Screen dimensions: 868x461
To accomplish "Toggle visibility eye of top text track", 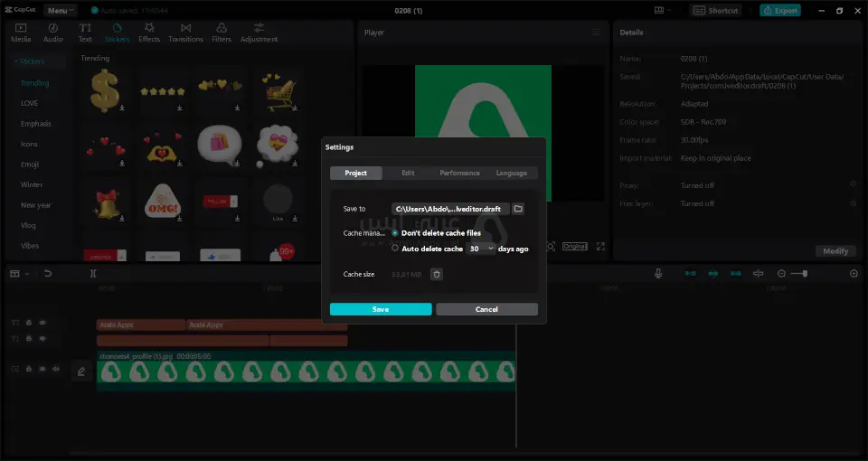I will point(42,323).
